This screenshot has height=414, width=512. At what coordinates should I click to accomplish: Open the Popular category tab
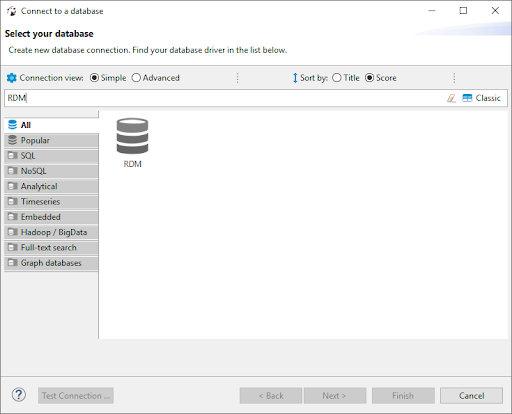[x=51, y=140]
